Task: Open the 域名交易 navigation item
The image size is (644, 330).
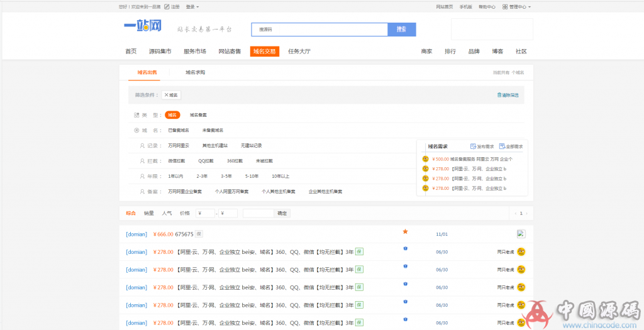Action: [265, 52]
